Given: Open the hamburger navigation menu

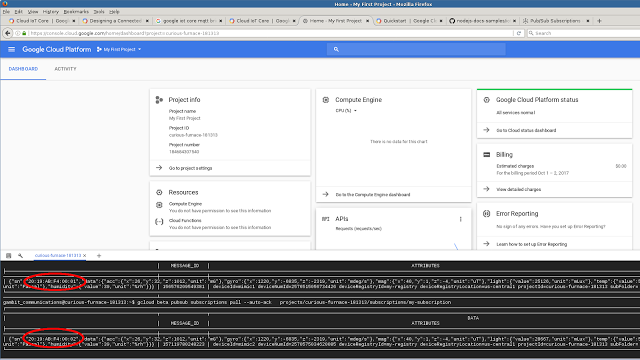Looking at the screenshot, I should (11, 49).
